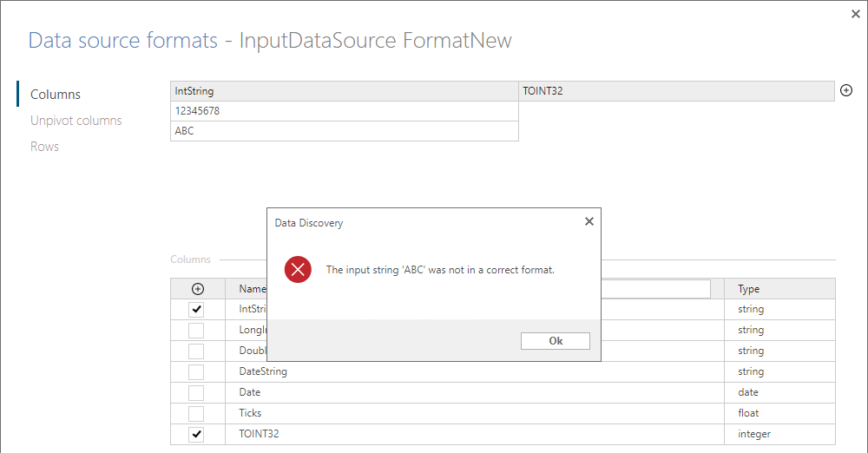
Task: Click the Type column header
Action: pos(779,288)
